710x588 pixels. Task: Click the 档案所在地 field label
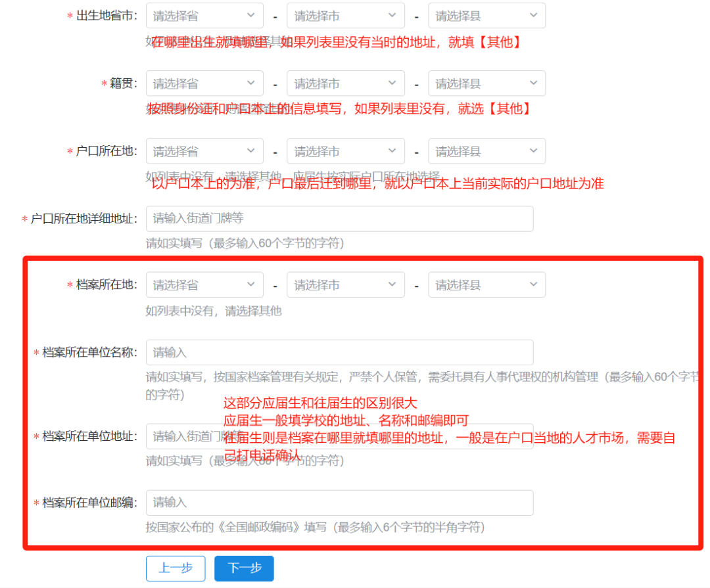click(106, 284)
